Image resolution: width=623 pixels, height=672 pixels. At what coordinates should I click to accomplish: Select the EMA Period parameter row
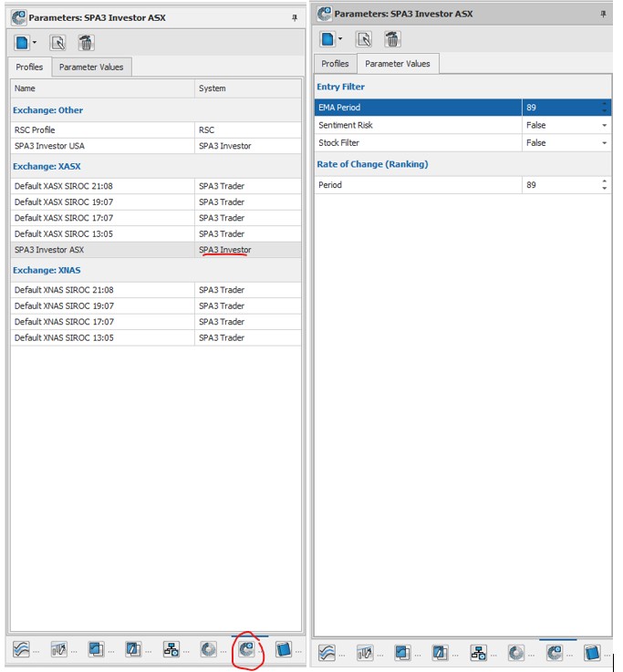462,108
